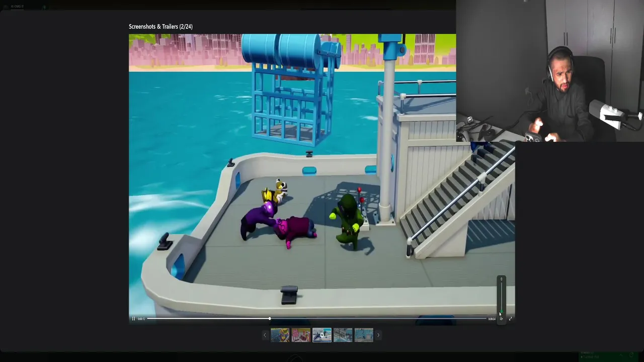This screenshot has width=644, height=362.
Task: Open the first thumbnail with yellow character
Action: pyautogui.click(x=280, y=335)
